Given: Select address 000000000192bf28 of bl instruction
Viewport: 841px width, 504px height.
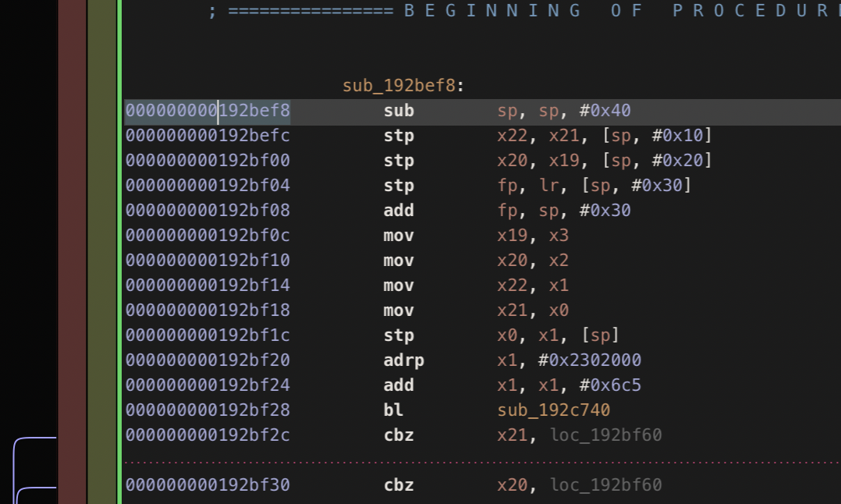Looking at the screenshot, I should pyautogui.click(x=208, y=410).
